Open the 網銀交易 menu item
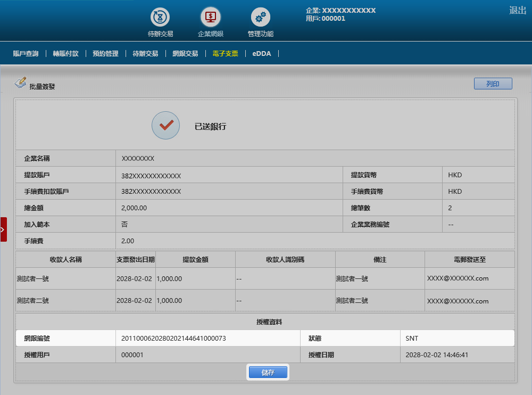This screenshot has height=395, width=532. (x=185, y=54)
